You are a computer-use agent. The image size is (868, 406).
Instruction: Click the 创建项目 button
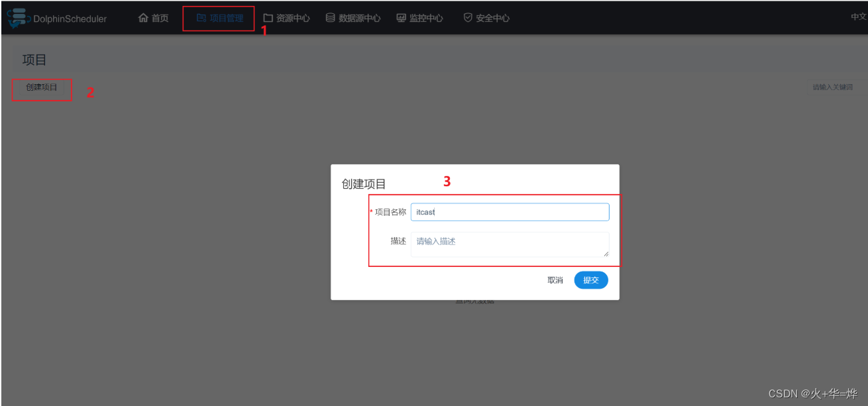42,87
